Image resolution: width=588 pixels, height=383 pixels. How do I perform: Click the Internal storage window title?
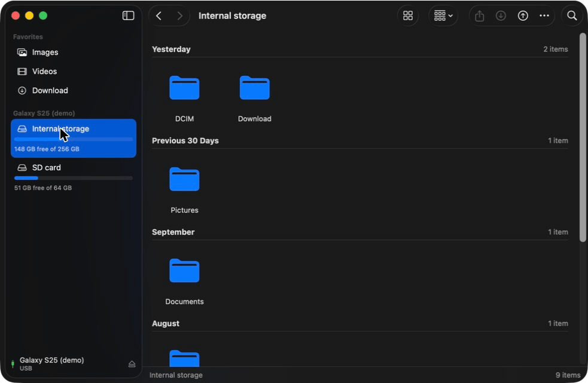(232, 16)
